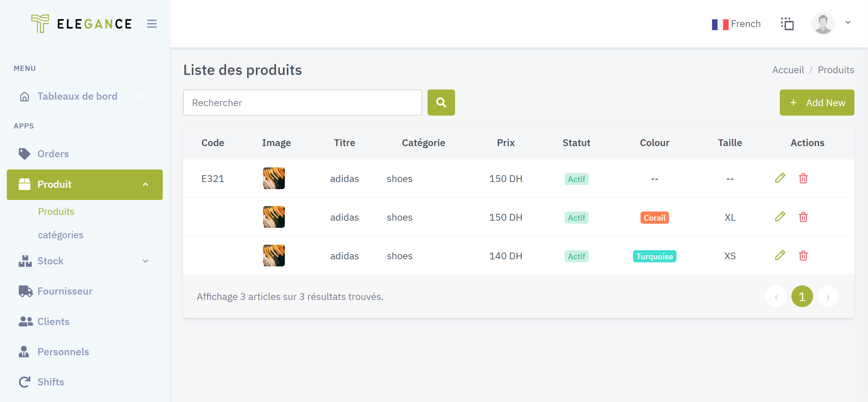Focus the Rechercher search field

pos(302,102)
